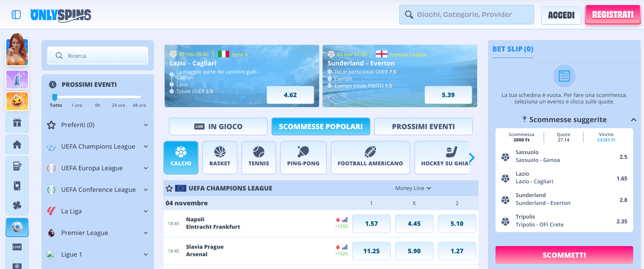Open the PROSSIMI EVENTI tab
Image resolution: width=644 pixels, height=269 pixels.
[x=423, y=126]
